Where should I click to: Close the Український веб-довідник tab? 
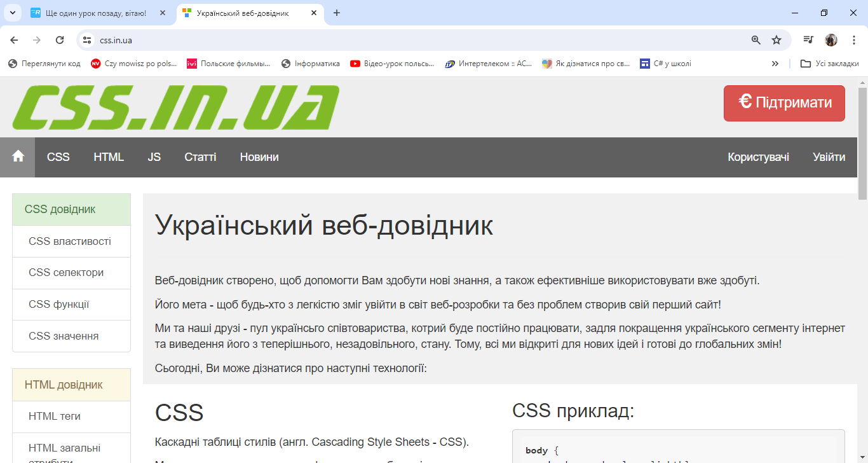(313, 13)
